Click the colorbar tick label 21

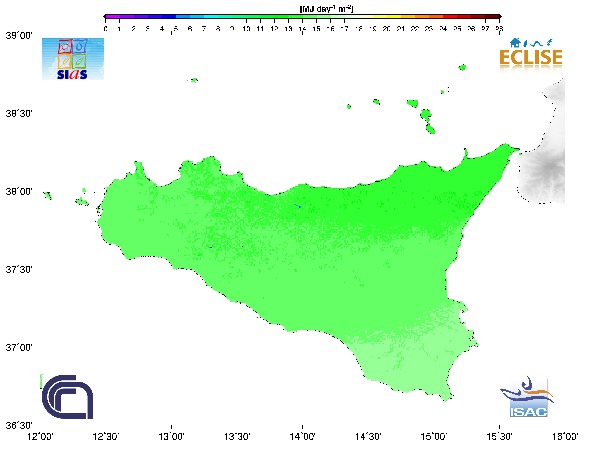click(401, 29)
